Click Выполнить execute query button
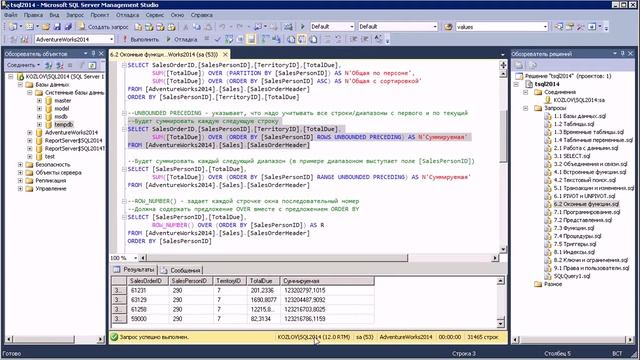The image size is (640, 360). [140, 39]
